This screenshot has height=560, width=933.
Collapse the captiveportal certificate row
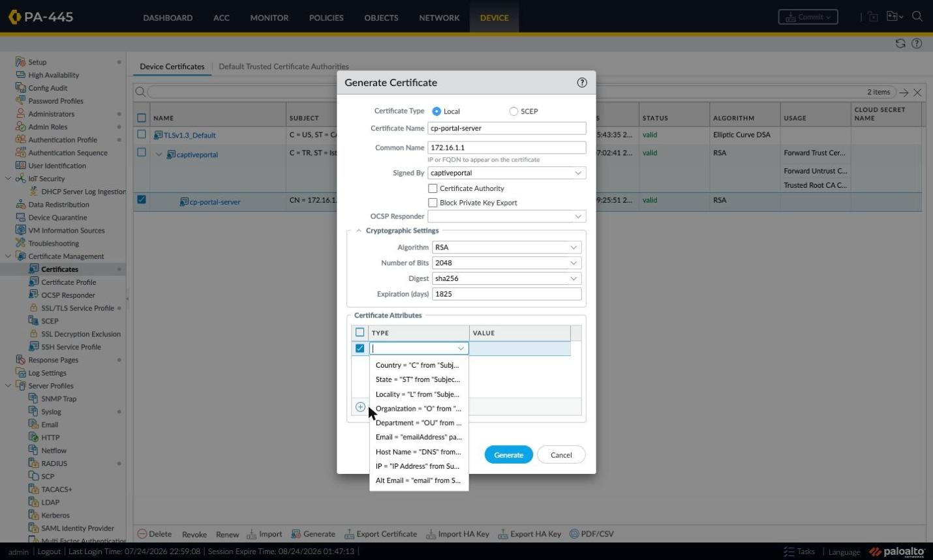pyautogui.click(x=159, y=155)
